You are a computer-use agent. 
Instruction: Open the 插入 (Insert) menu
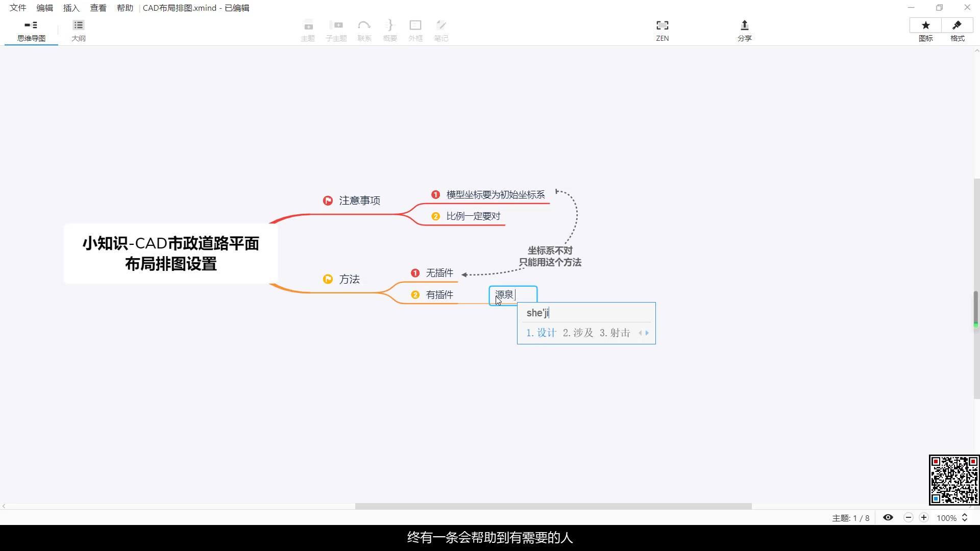pyautogui.click(x=71, y=8)
